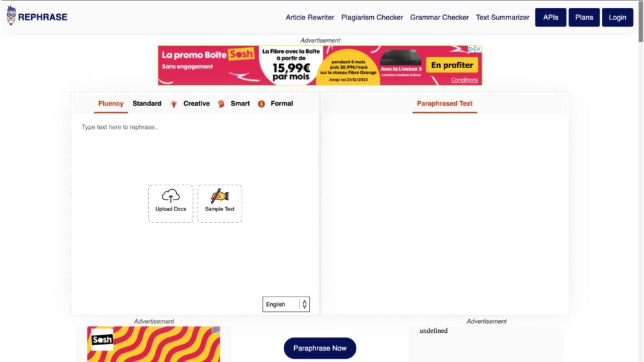Viewport: 644px width, 362px height.
Task: Open the Grammar Checker tool
Action: 439,17
